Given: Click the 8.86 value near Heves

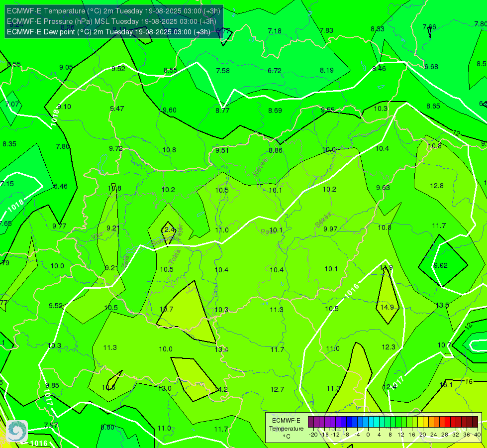Looking at the screenshot, I should (276, 150).
